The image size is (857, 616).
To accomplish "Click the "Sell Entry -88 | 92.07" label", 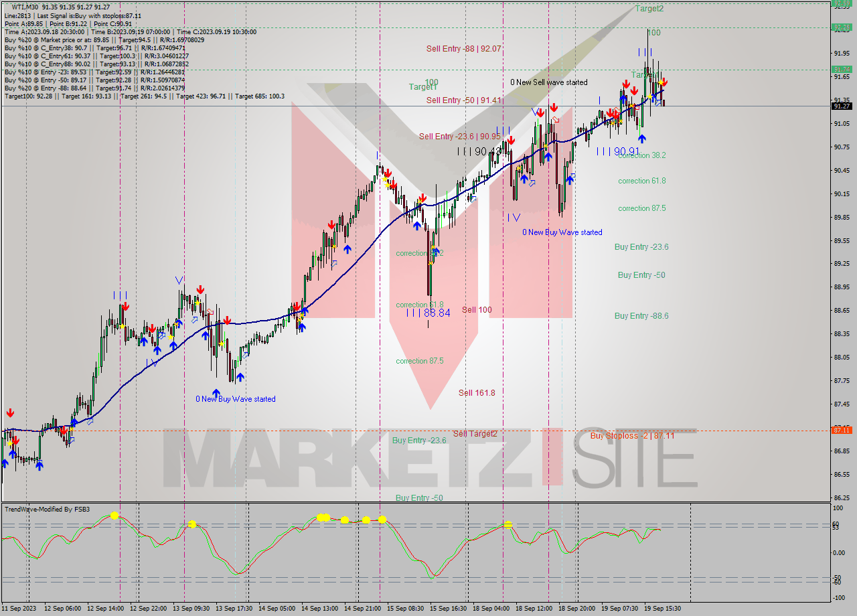I will coord(463,48).
